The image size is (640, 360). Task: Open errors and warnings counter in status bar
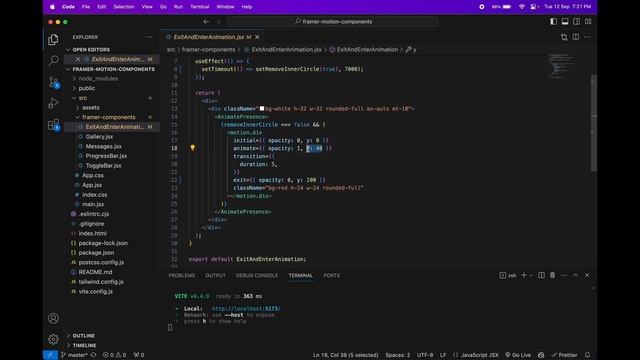click(x=114, y=355)
